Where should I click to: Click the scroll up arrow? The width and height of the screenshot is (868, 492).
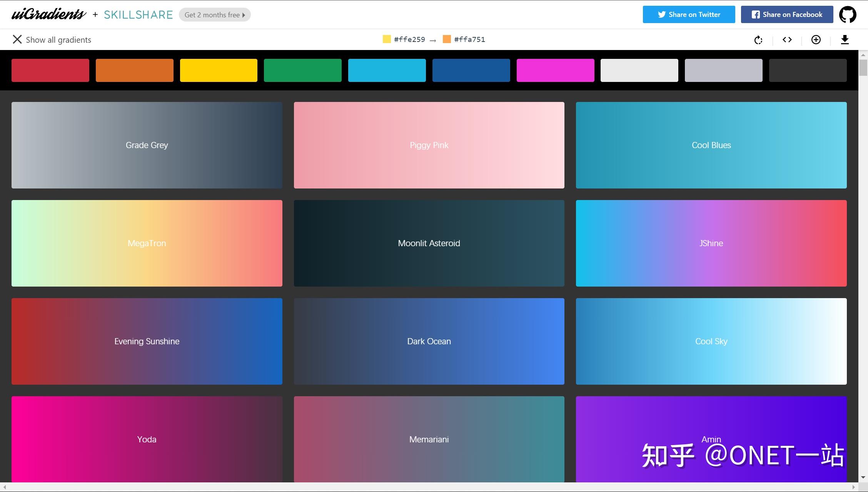coord(863,54)
